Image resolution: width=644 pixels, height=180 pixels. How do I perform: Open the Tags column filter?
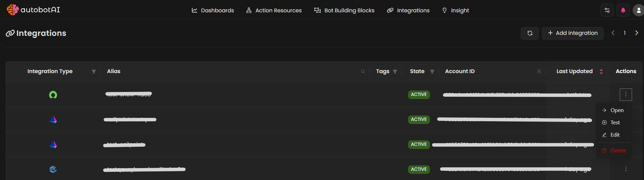(395, 72)
